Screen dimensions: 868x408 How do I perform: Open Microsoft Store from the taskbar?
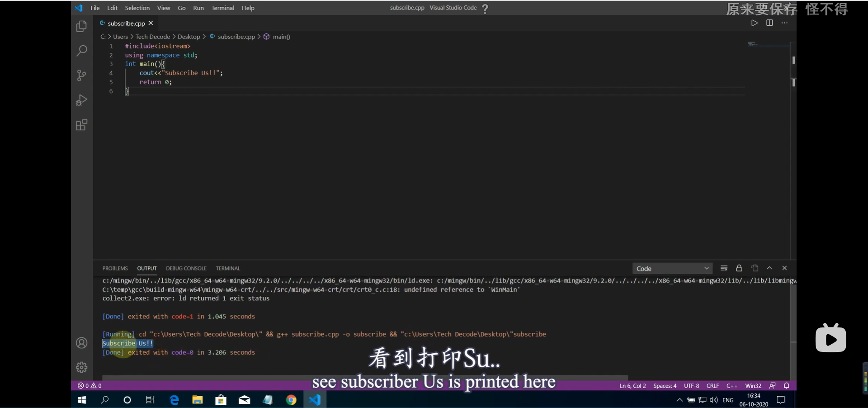221,400
